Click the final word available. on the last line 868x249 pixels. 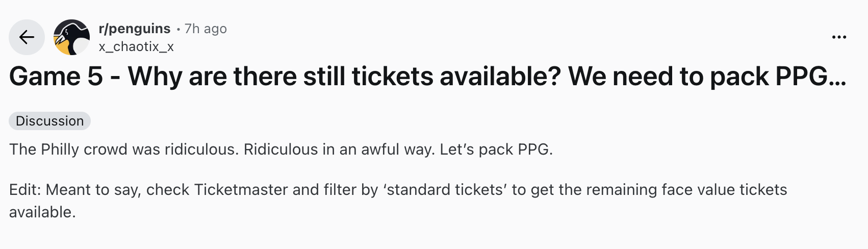[x=42, y=212]
